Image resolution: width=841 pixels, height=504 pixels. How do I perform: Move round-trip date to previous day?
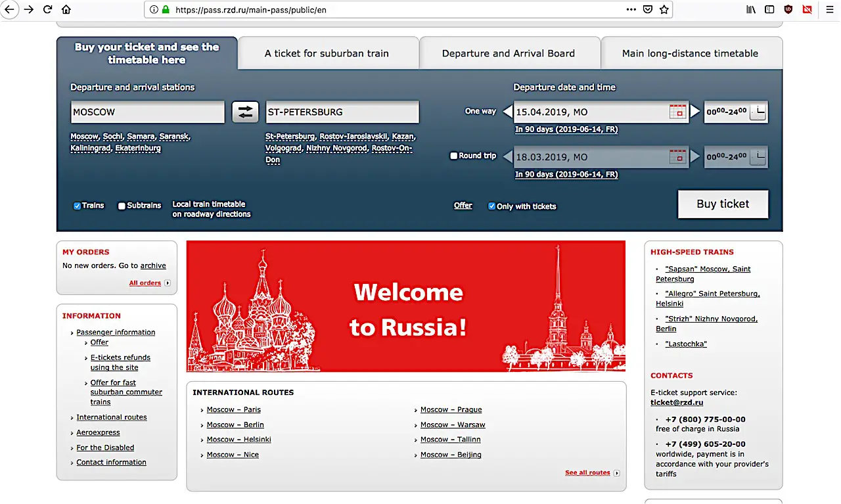[x=507, y=157]
